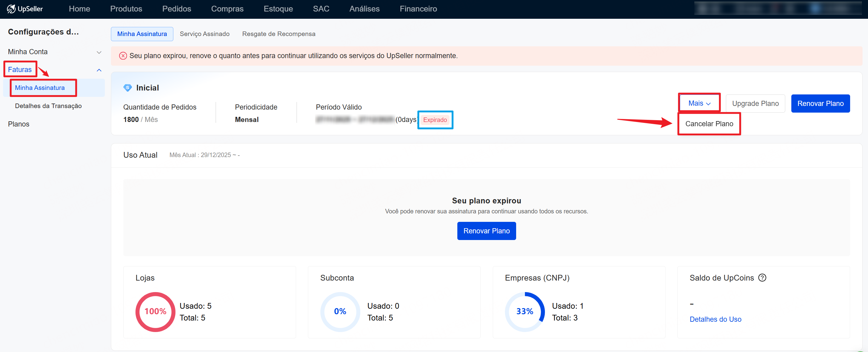Click the Upgrade Plano button
The width and height of the screenshot is (868, 352).
[x=755, y=104]
